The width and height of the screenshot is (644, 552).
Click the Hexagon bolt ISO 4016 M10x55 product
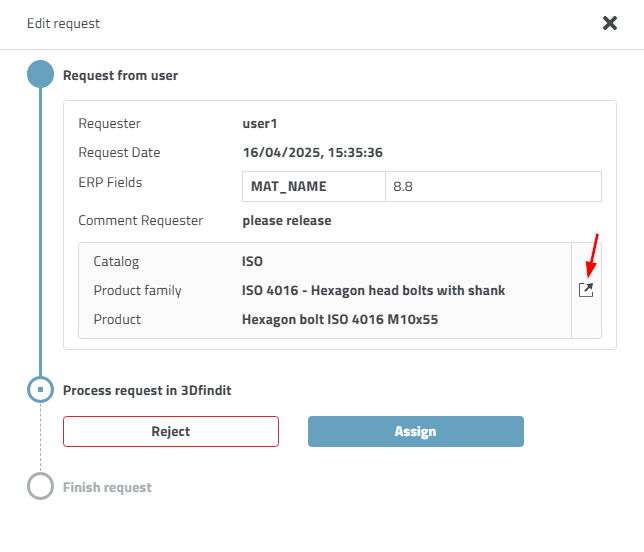(340, 320)
